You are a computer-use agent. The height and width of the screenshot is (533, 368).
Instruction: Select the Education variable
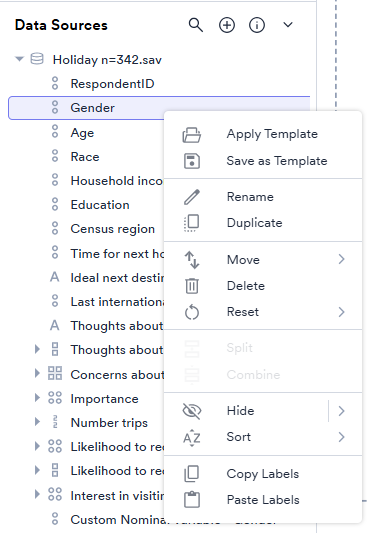click(x=100, y=205)
